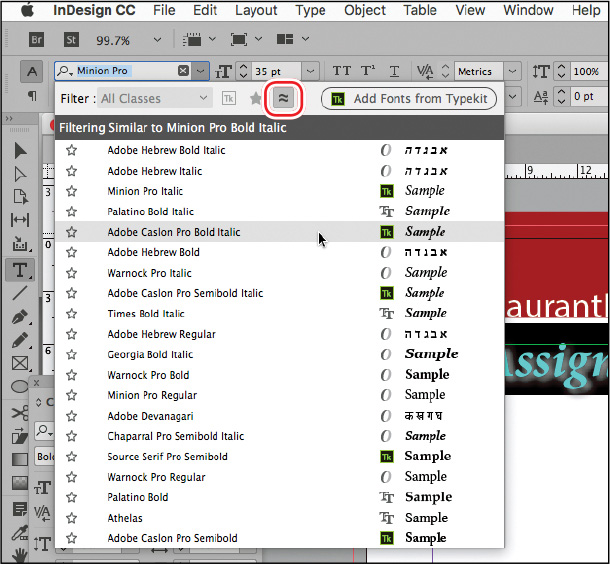
Task: Open the File menu
Action: (164, 11)
